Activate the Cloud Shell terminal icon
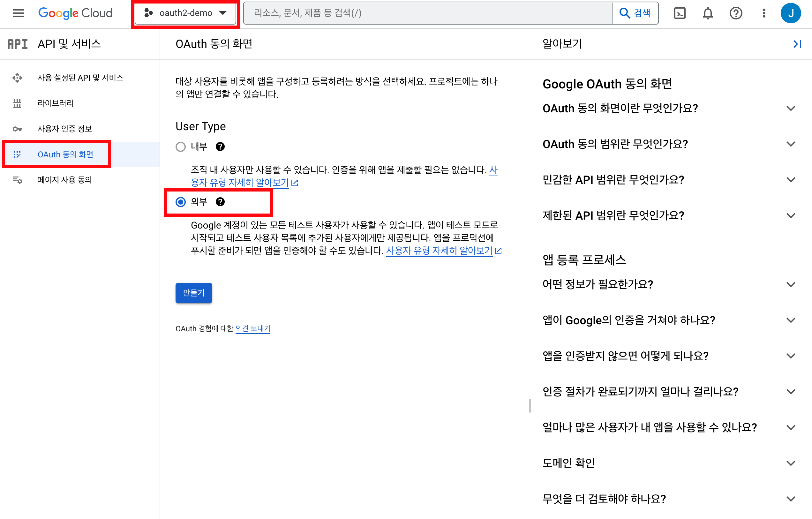812x519 pixels. [x=680, y=13]
